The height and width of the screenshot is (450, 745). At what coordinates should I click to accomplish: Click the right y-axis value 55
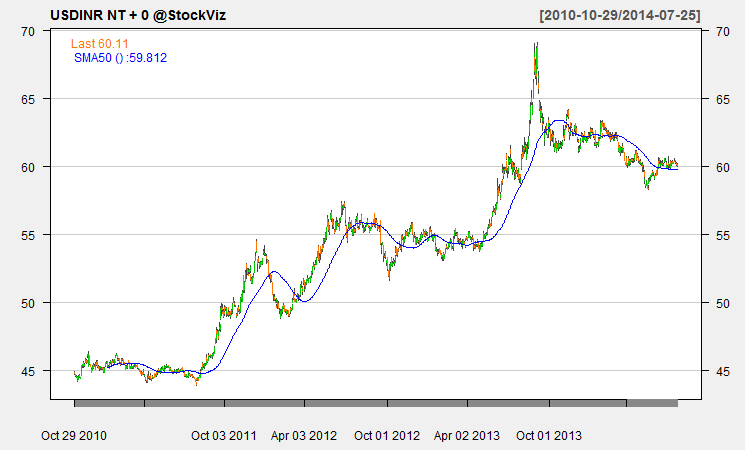[x=723, y=235]
